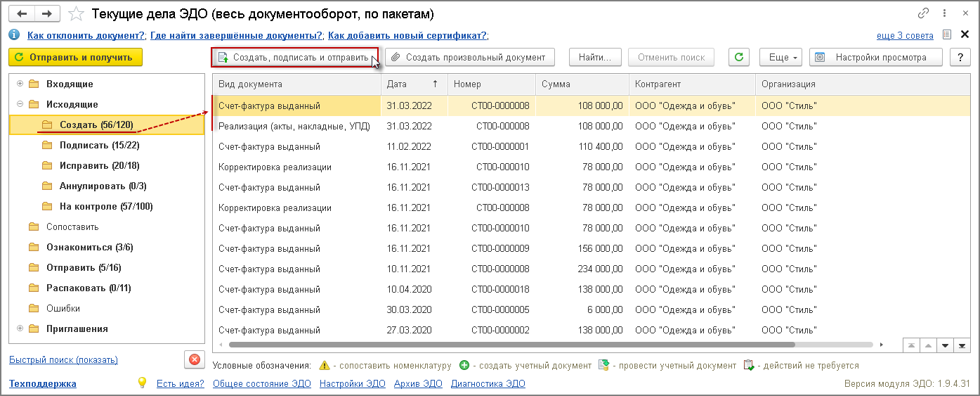Click the Есть идея? link
The width and height of the screenshot is (980, 396).
(180, 383)
